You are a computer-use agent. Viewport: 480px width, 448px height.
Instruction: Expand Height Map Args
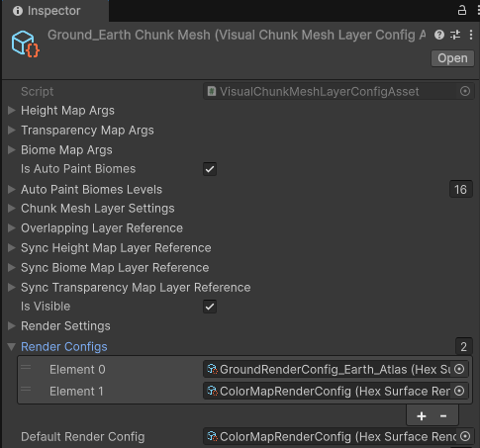[12, 110]
